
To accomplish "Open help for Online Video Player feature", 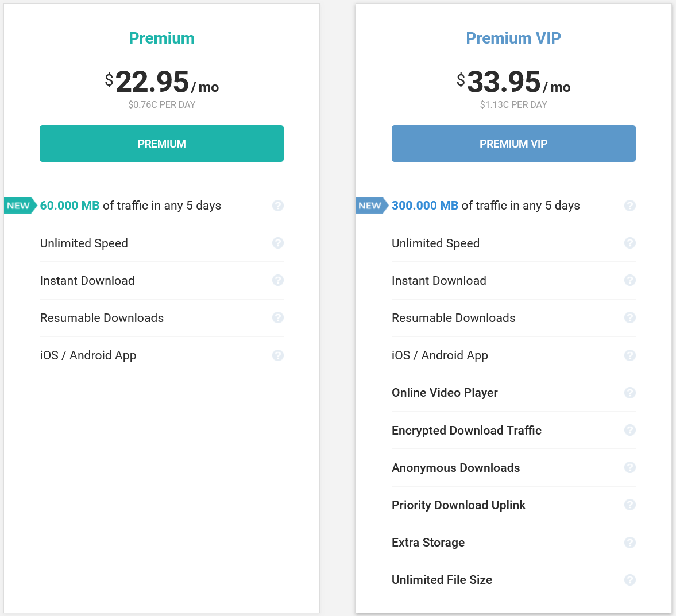I will click(630, 393).
